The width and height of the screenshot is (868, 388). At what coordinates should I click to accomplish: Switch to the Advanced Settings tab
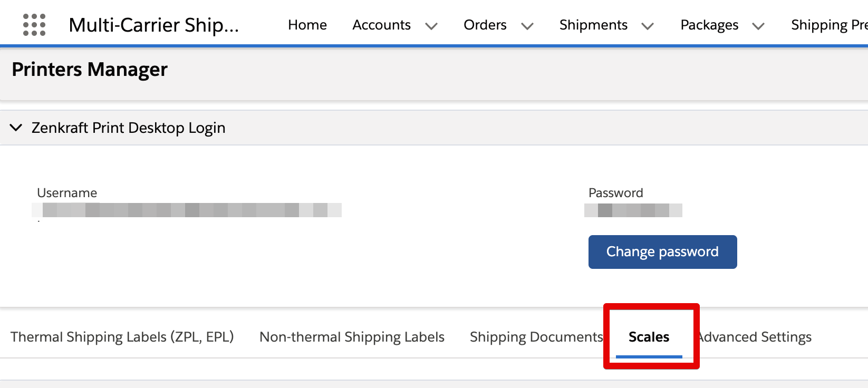click(754, 337)
